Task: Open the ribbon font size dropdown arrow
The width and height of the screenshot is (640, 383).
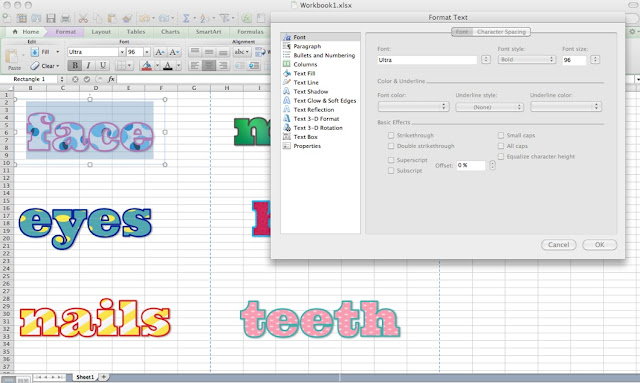Action: [147, 52]
